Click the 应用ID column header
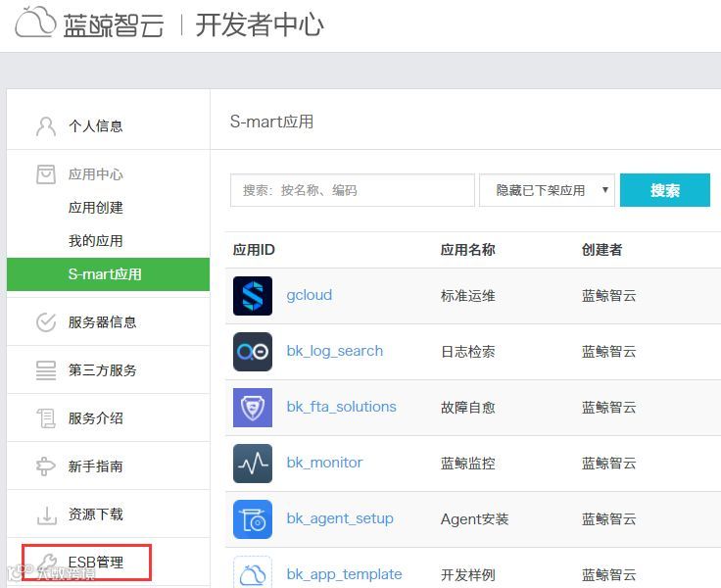This screenshot has width=721, height=588. click(254, 250)
